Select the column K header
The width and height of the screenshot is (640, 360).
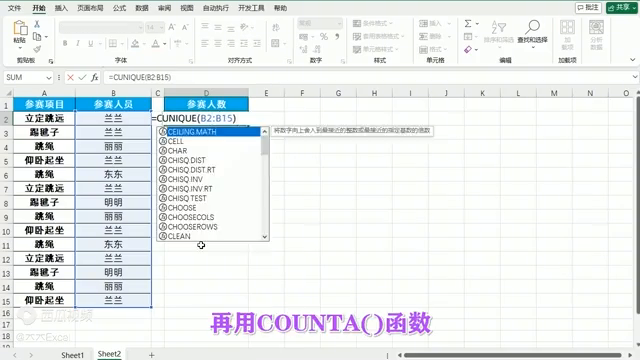(482, 93)
